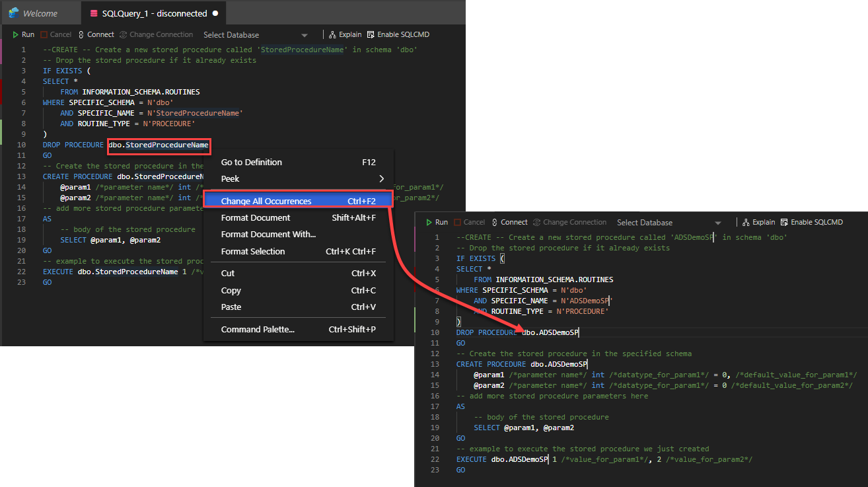Click the Run icon in the top-left toolbar

tap(15, 34)
